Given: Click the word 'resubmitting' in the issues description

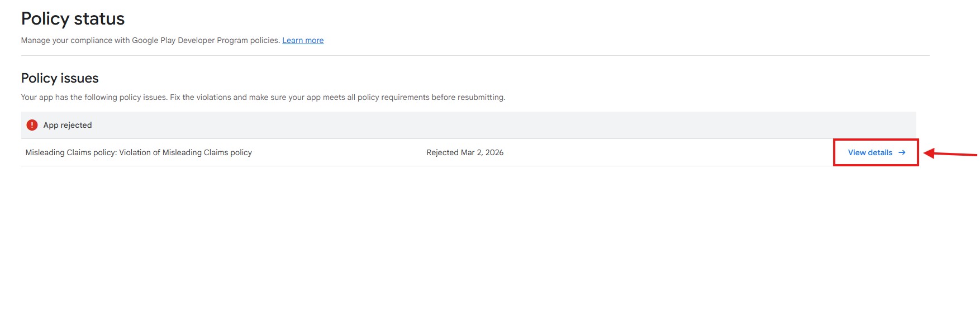Looking at the screenshot, I should [x=481, y=97].
